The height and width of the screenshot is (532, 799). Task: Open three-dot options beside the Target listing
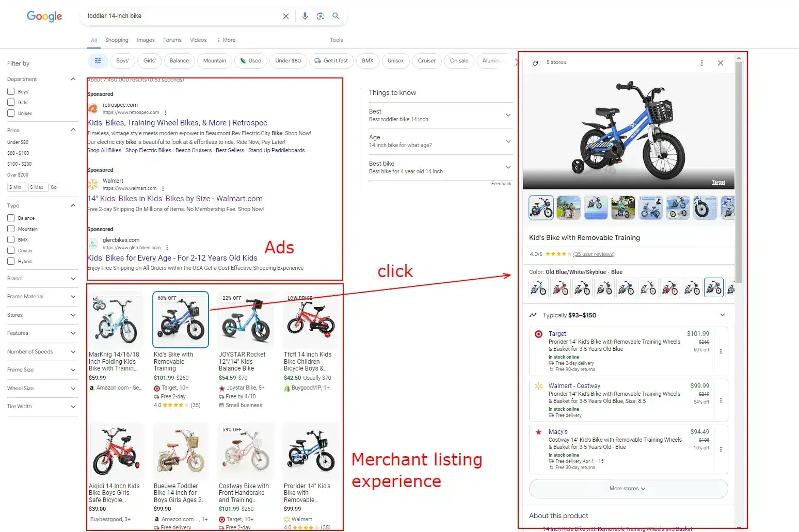(x=721, y=351)
